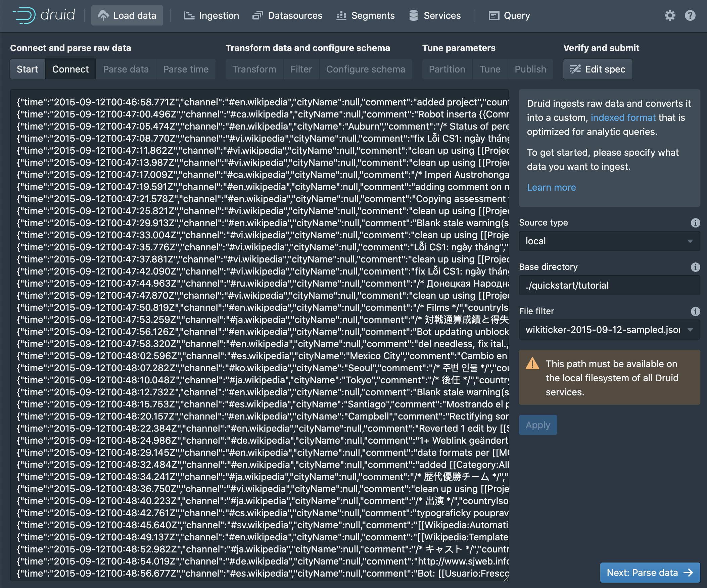Open the indexed format link
The image size is (707, 588).
(623, 117)
